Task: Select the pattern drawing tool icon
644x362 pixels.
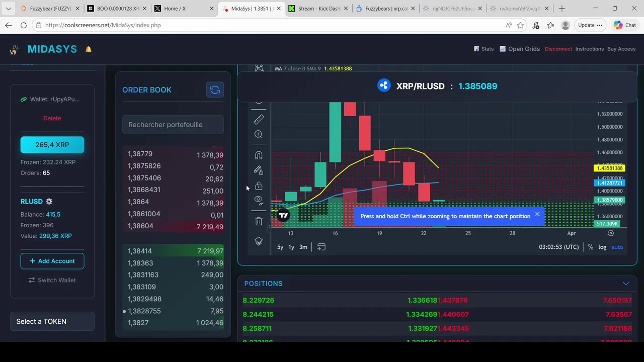Action: (x=259, y=68)
